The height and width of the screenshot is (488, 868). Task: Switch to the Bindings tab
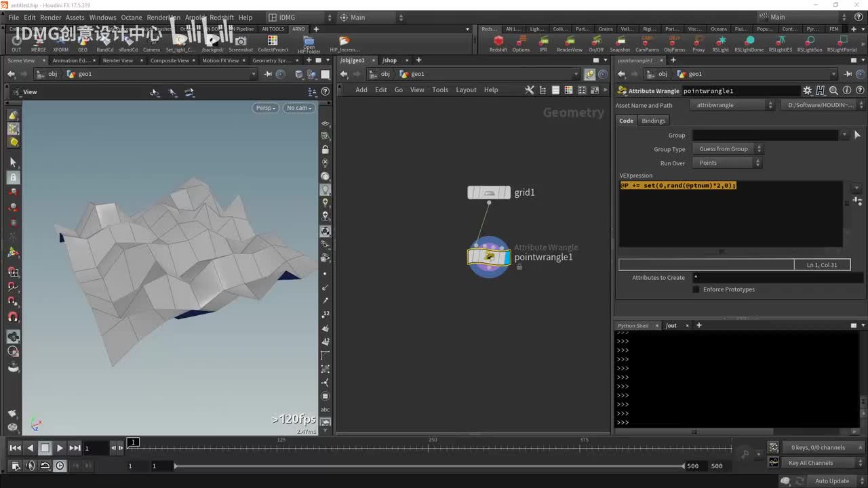pyautogui.click(x=653, y=121)
